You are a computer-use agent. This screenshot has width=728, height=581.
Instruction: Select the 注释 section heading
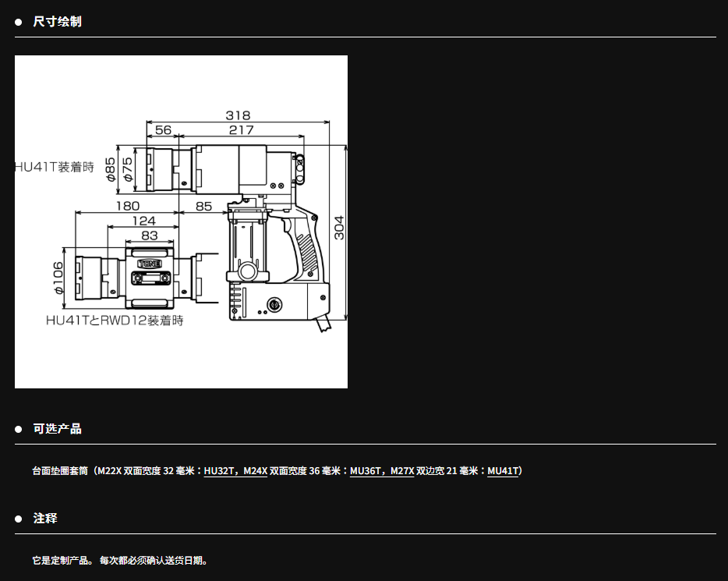tap(45, 519)
